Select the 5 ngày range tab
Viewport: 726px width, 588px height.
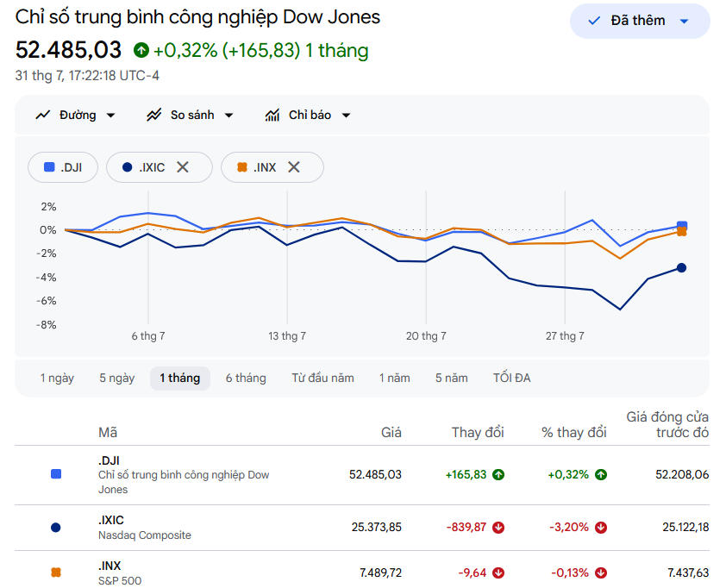(116, 378)
